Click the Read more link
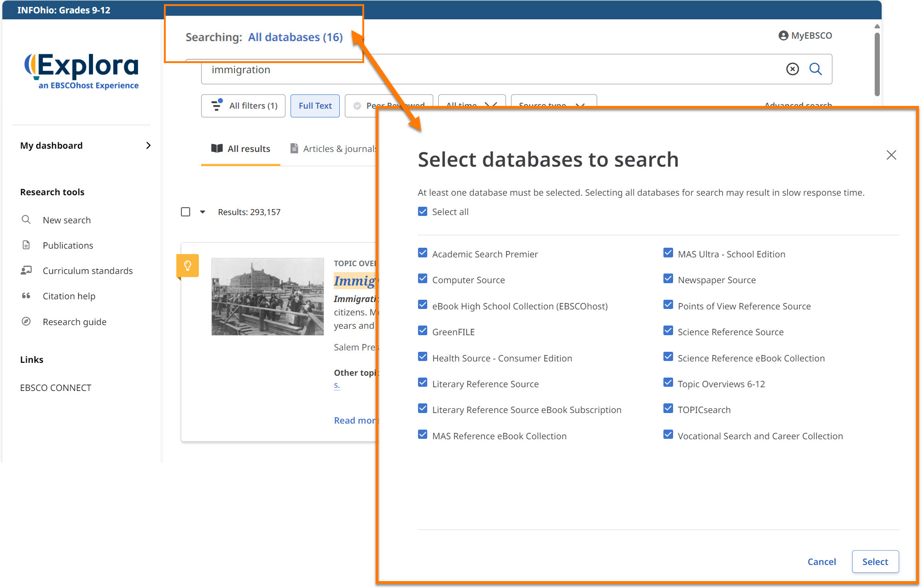 pos(356,420)
